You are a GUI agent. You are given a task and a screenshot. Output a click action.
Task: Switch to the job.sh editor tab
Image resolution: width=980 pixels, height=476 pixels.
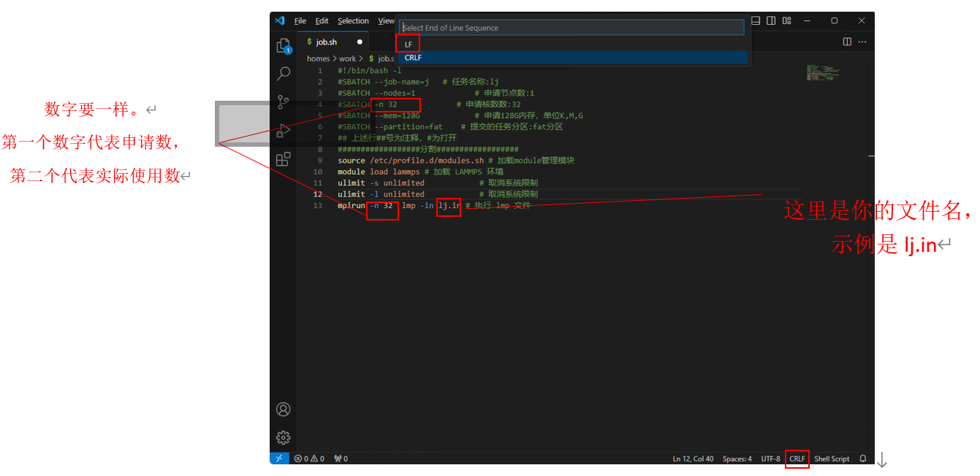point(326,42)
